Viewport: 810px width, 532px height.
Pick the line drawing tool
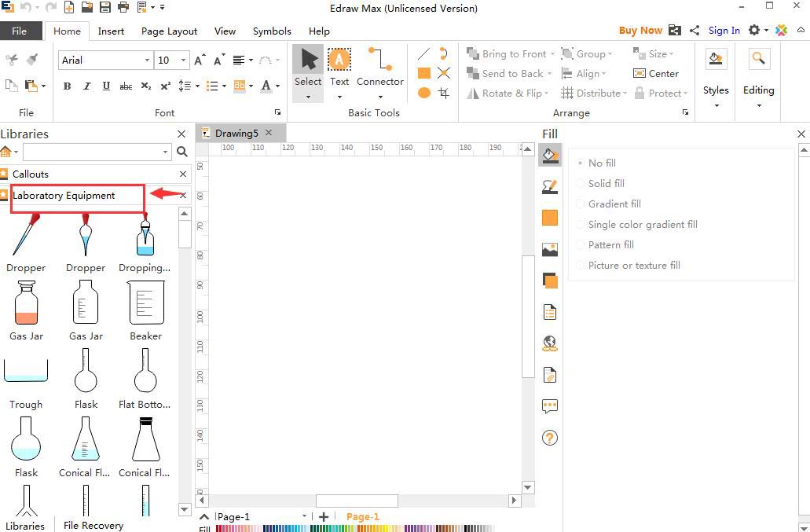coord(423,53)
